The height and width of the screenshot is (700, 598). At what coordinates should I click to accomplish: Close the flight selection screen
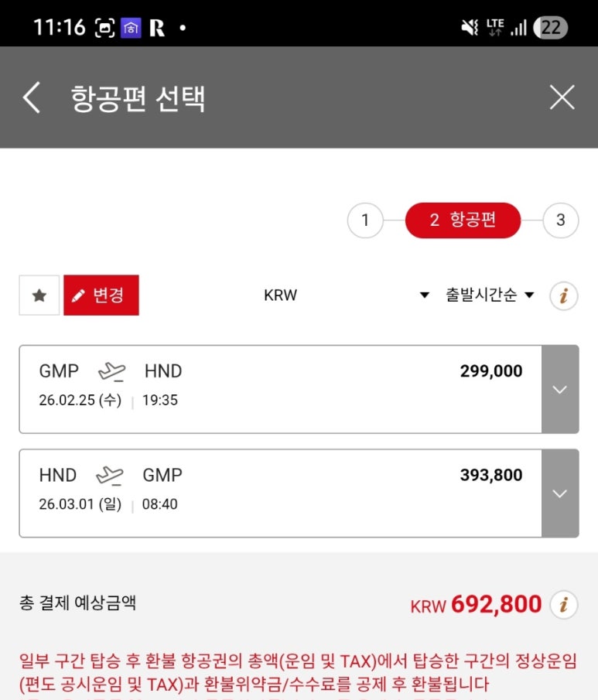click(562, 97)
